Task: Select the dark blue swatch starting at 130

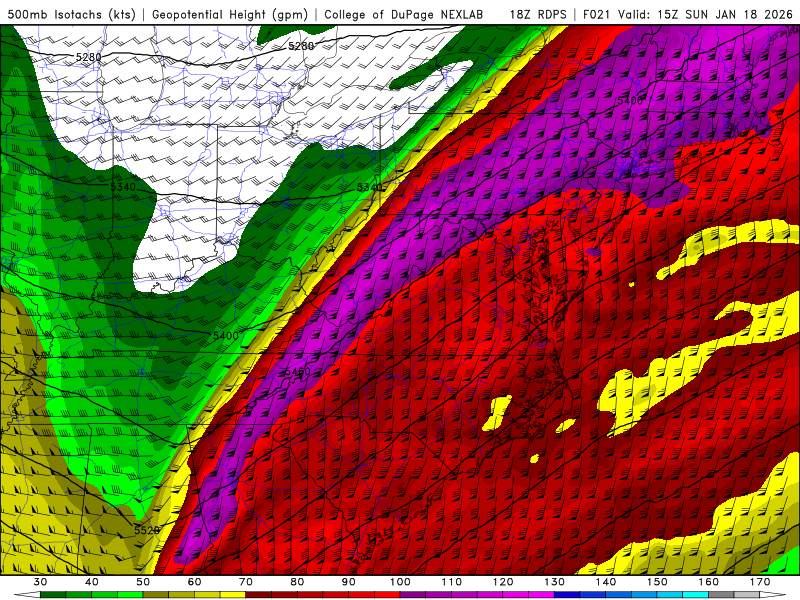Action: coord(567,595)
